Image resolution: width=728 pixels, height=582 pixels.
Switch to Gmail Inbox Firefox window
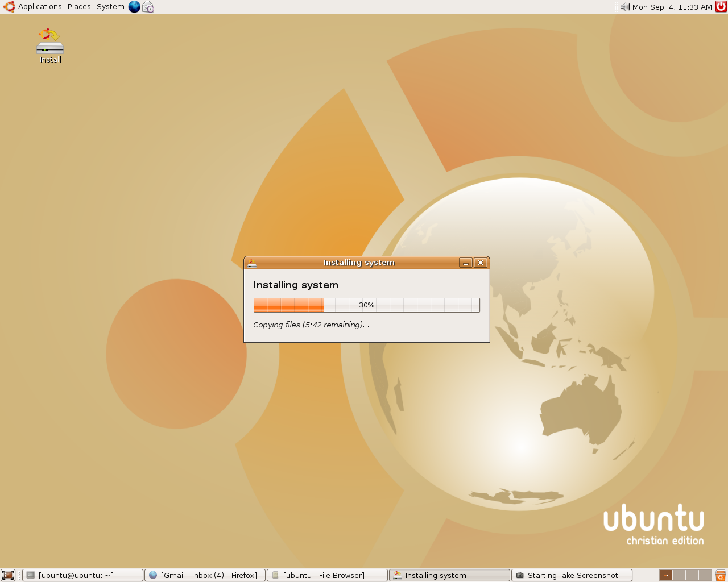(x=205, y=575)
